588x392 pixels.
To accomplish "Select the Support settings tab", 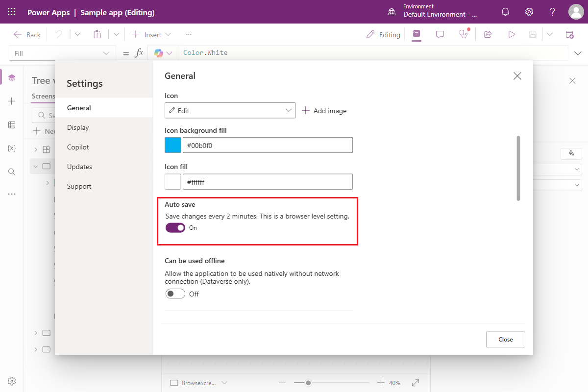I will coord(104,186).
